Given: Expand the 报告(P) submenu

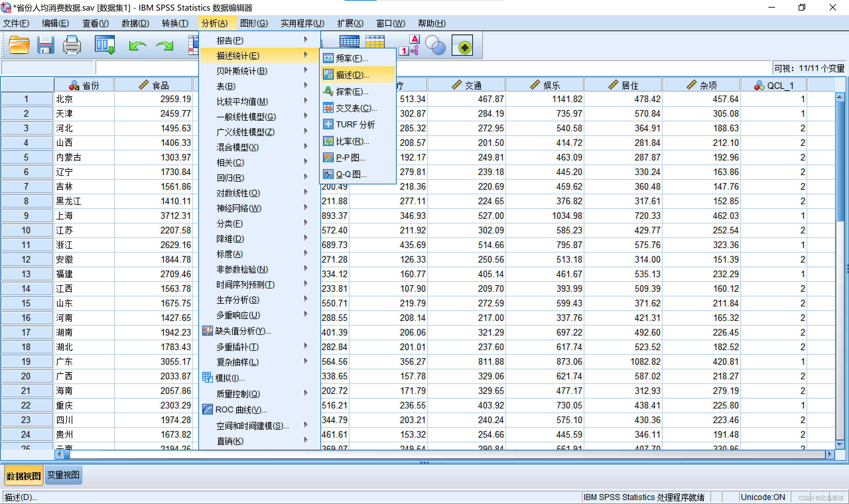Looking at the screenshot, I should (259, 40).
